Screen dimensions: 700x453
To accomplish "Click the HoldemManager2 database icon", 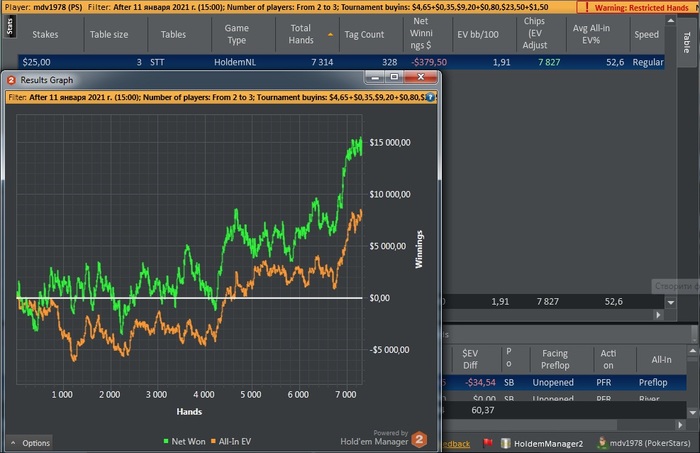I will (505, 443).
